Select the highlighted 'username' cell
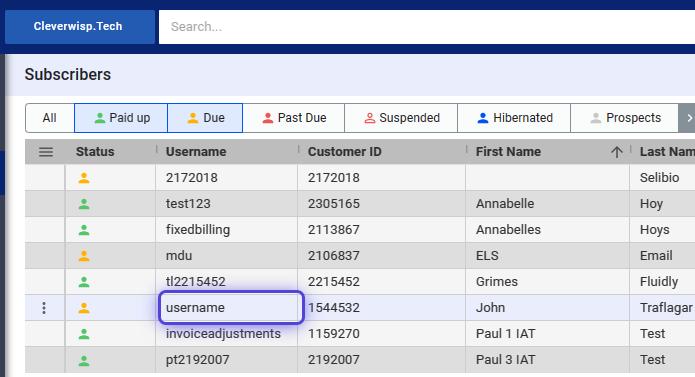The image size is (695, 377). (x=231, y=307)
